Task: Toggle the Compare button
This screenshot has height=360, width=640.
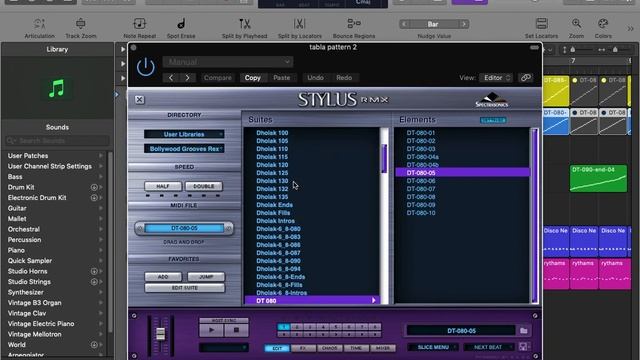Action: point(218,78)
